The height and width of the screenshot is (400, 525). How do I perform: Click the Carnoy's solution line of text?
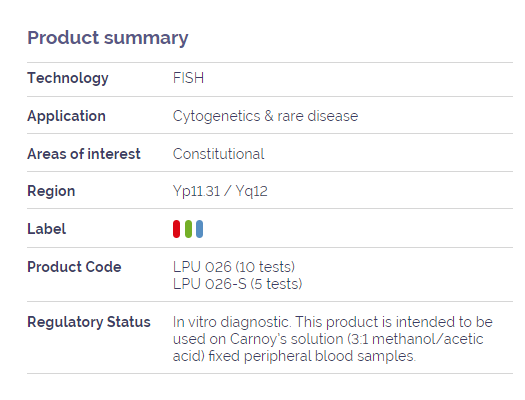click(x=328, y=339)
